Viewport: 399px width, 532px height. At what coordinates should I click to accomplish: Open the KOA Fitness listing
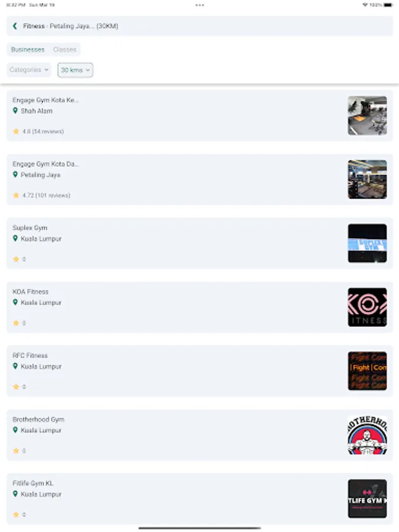[200, 307]
